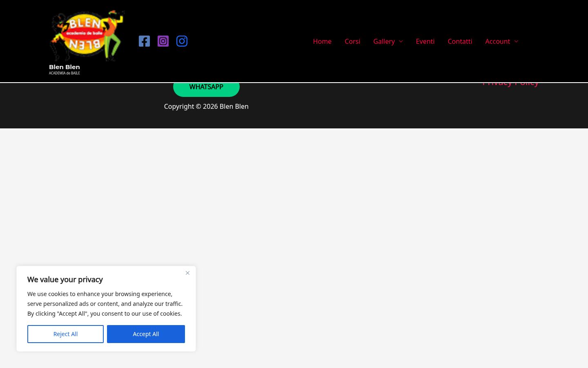The height and width of the screenshot is (368, 588).
Task: Click the Copyright 2026 Blen Blen text
Action: point(206,106)
